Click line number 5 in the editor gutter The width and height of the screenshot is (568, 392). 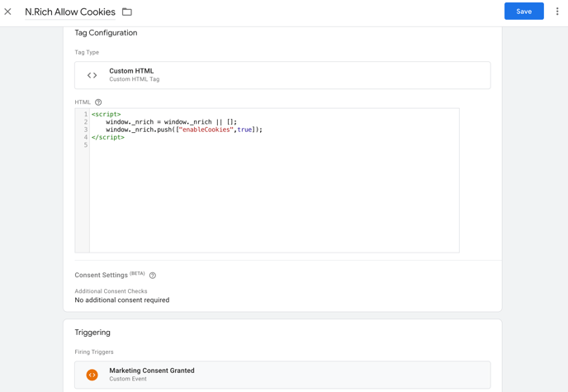coord(86,144)
